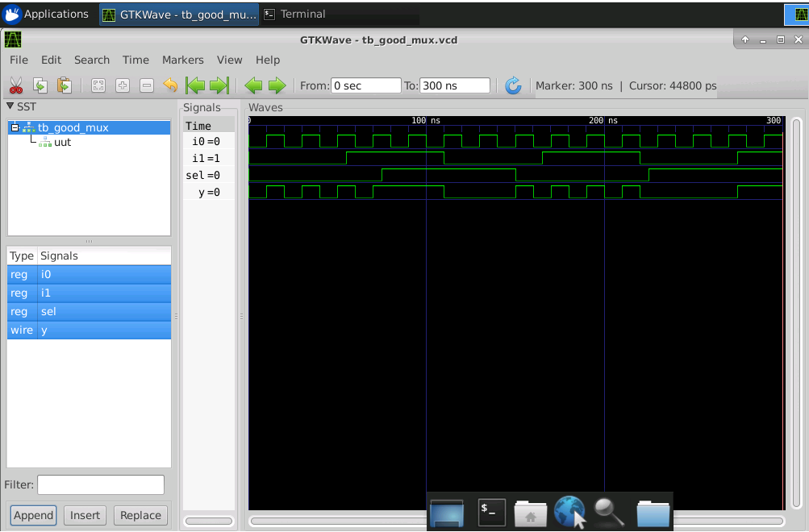Zoom in on the waveform

pos(123,85)
